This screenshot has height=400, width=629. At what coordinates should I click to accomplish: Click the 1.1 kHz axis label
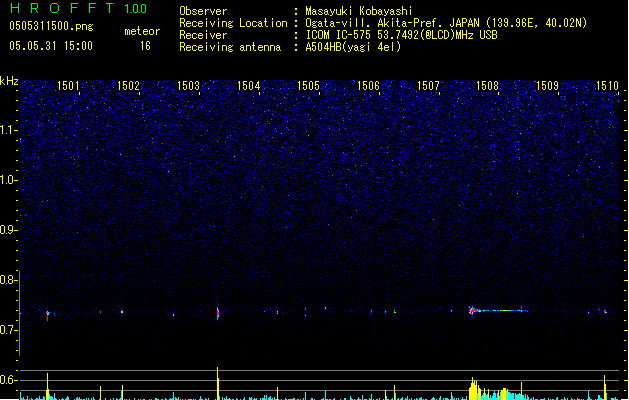pos(8,130)
